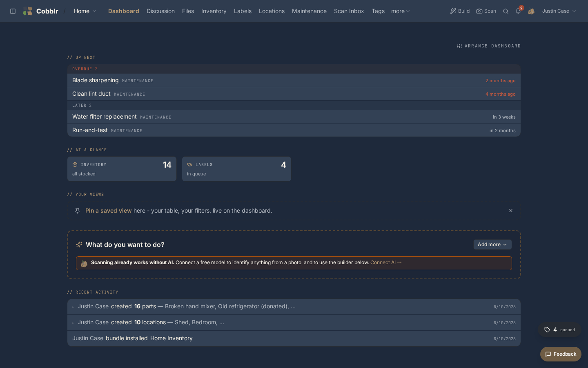Open the Water filter replacement task
Viewport: 588px width, 368px height.
coord(294,117)
